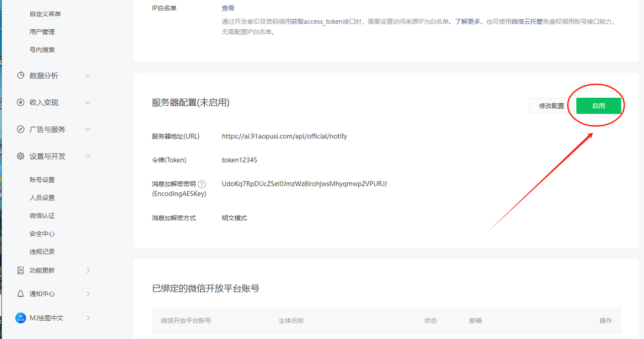The image size is (644, 339).
Task: Click the 通知中心 menu label
Action: coord(42,294)
